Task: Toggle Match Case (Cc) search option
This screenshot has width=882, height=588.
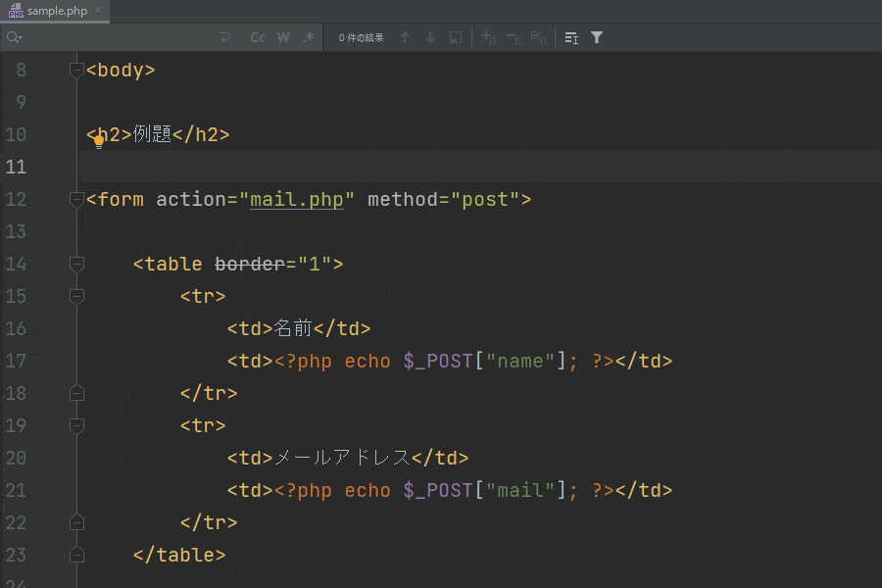Action: click(x=258, y=38)
